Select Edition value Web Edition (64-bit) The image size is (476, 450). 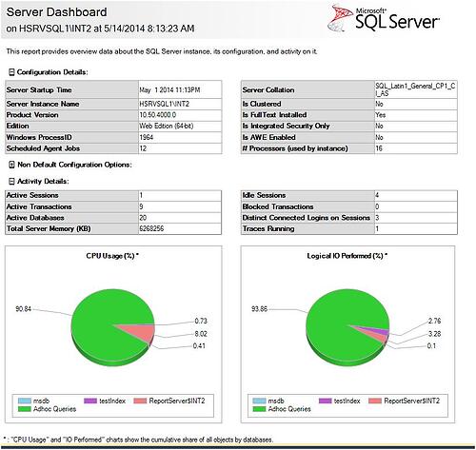pyautogui.click(x=167, y=126)
